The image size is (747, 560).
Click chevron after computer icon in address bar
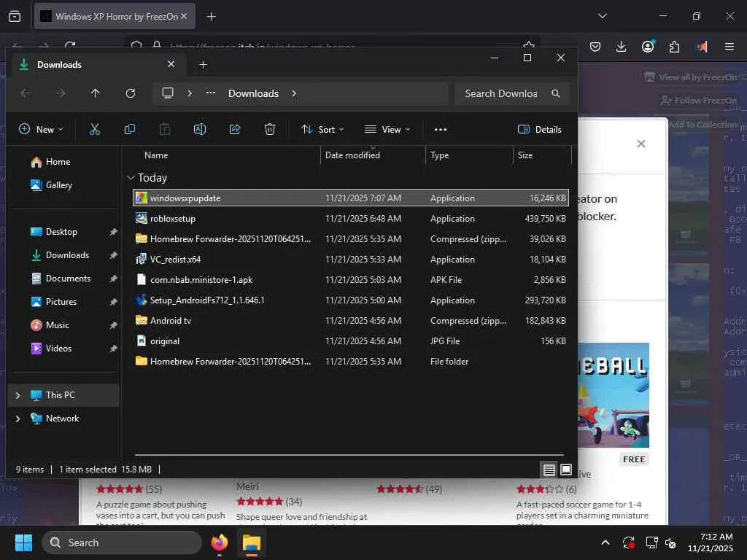pyautogui.click(x=190, y=93)
